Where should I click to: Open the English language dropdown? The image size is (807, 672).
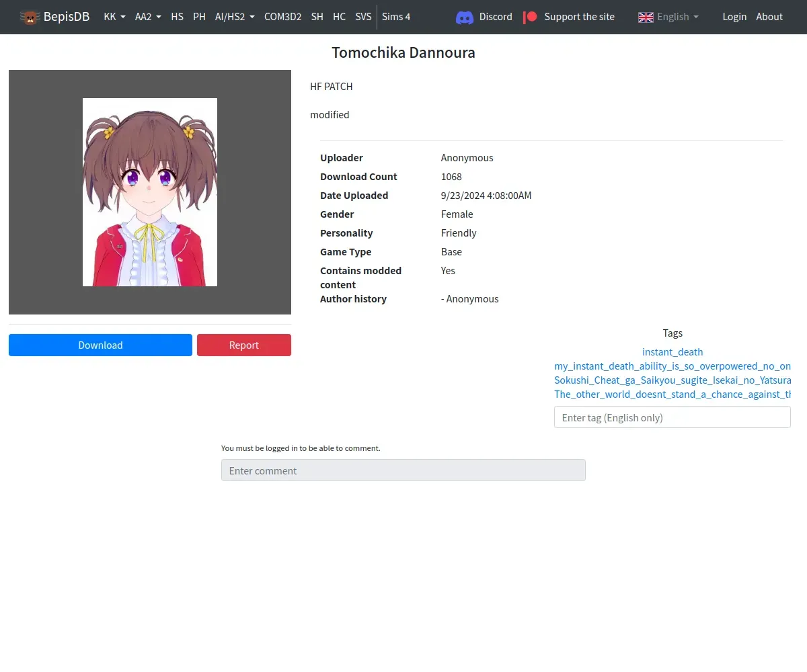coord(678,17)
